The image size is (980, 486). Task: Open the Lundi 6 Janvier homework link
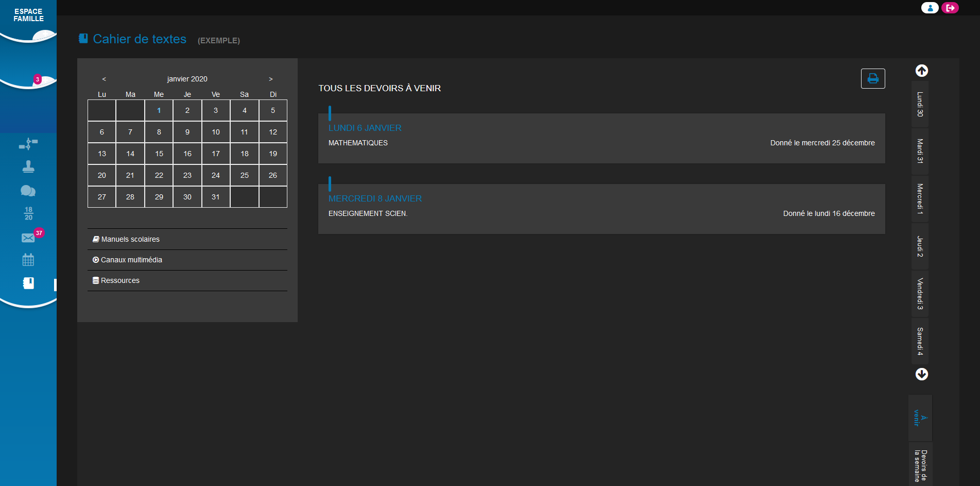pos(365,128)
